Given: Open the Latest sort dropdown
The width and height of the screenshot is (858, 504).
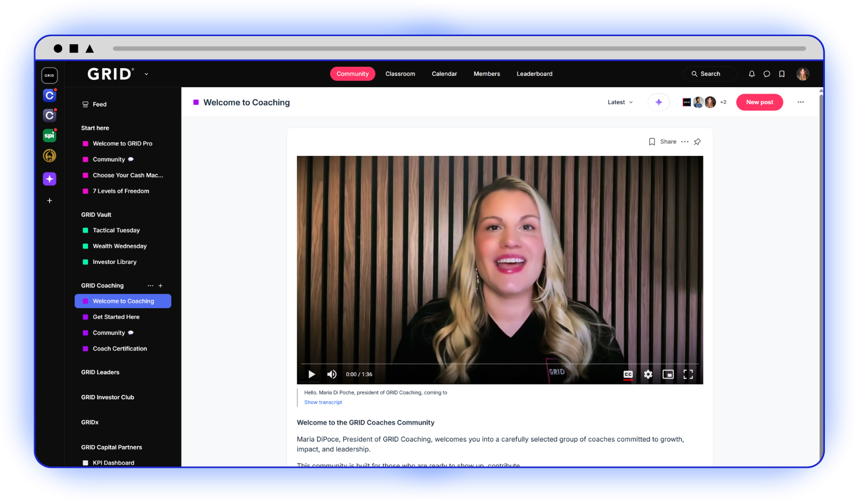Looking at the screenshot, I should point(620,102).
